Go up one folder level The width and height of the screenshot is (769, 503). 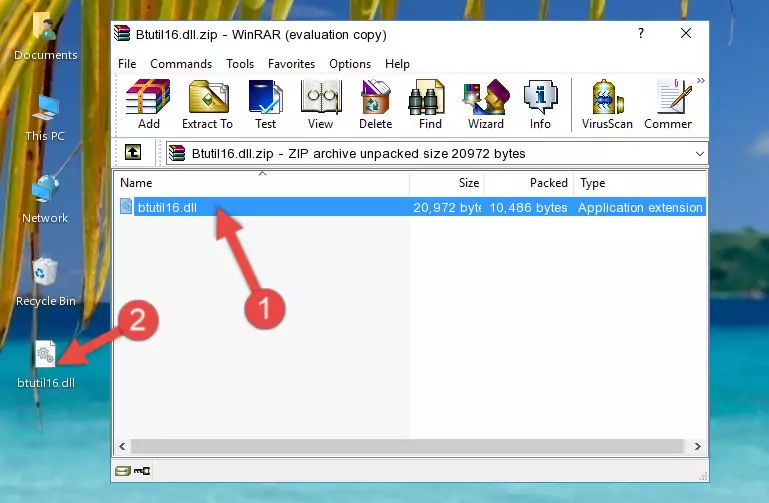pos(133,152)
